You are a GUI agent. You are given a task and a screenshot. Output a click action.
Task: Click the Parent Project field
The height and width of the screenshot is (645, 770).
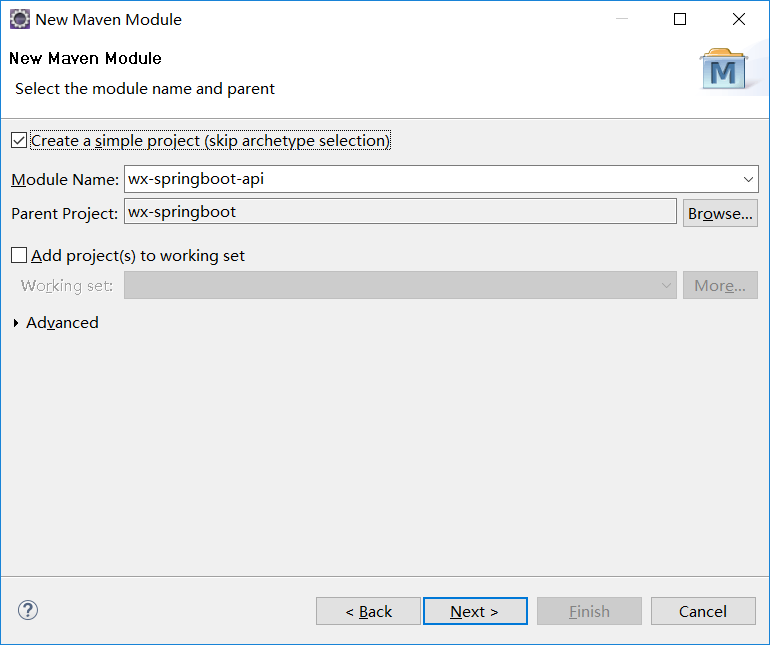coord(400,212)
